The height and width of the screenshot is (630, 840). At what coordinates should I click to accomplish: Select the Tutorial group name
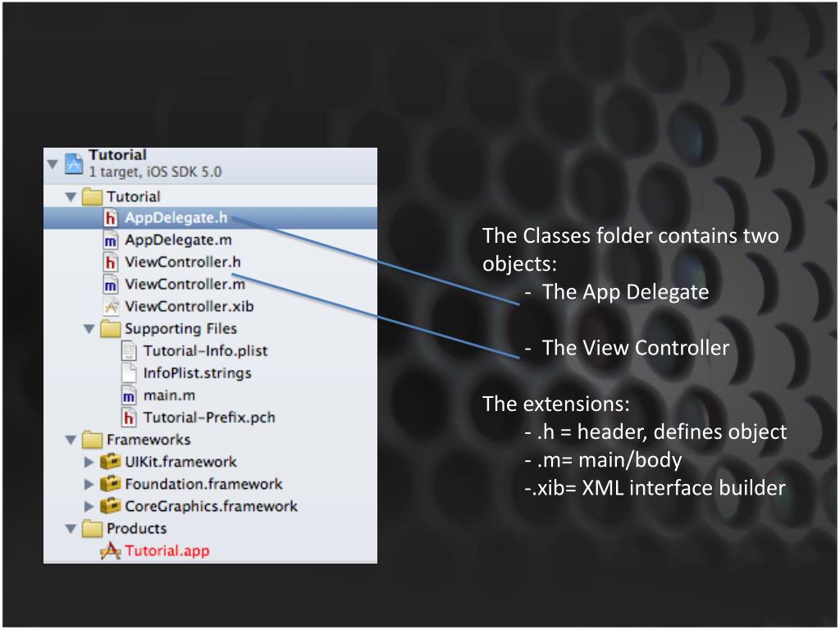[x=134, y=197]
